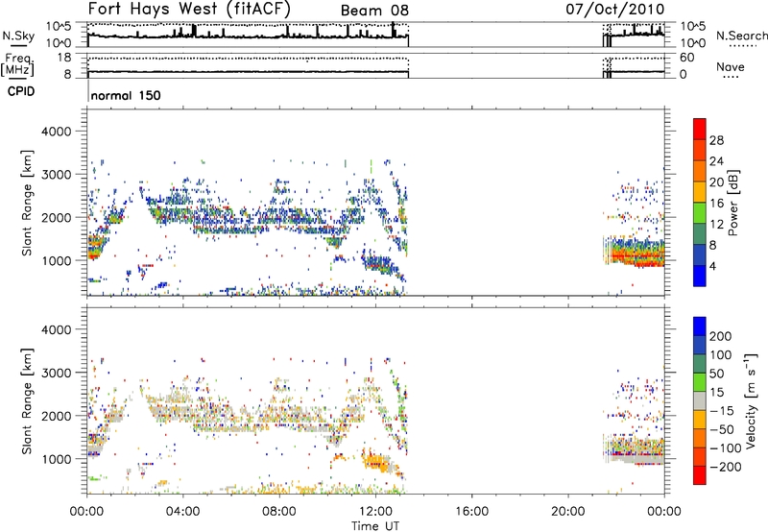Click the 'Velocity [m s-1]' colorbar label

(751, 400)
